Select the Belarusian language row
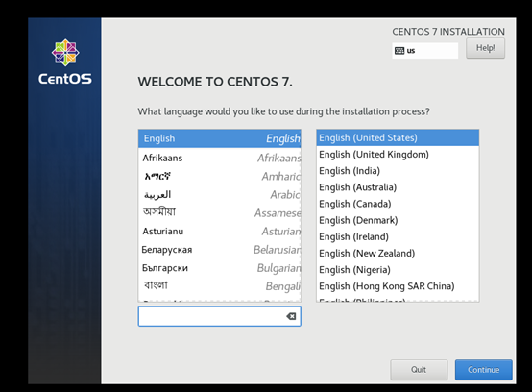 (220, 250)
